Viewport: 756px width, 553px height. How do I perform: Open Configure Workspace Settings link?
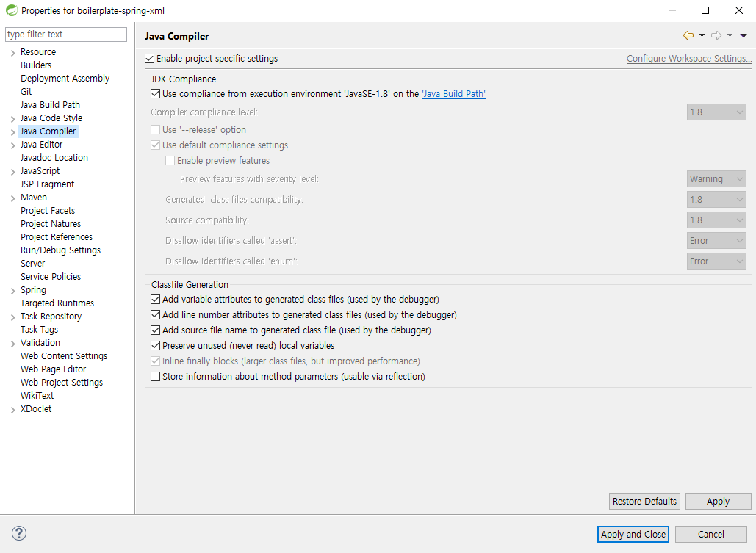point(689,58)
